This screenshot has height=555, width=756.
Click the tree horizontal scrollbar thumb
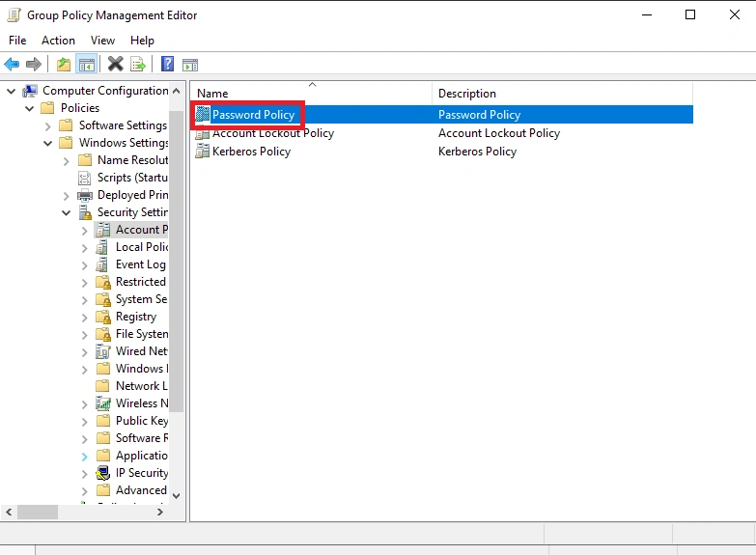[x=38, y=513]
